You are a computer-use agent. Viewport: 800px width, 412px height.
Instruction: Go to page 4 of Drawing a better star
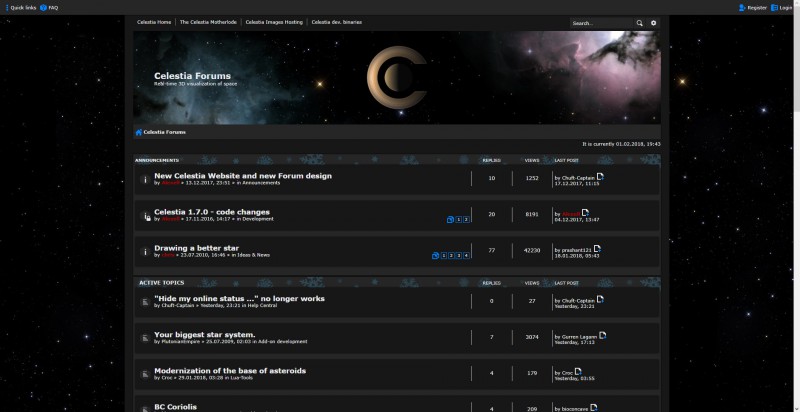click(466, 256)
